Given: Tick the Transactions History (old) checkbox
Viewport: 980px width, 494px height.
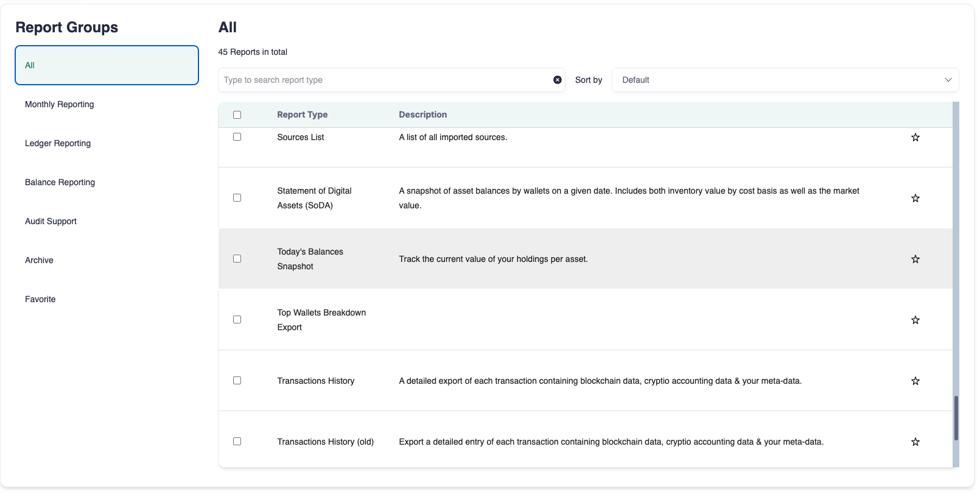Looking at the screenshot, I should (237, 442).
